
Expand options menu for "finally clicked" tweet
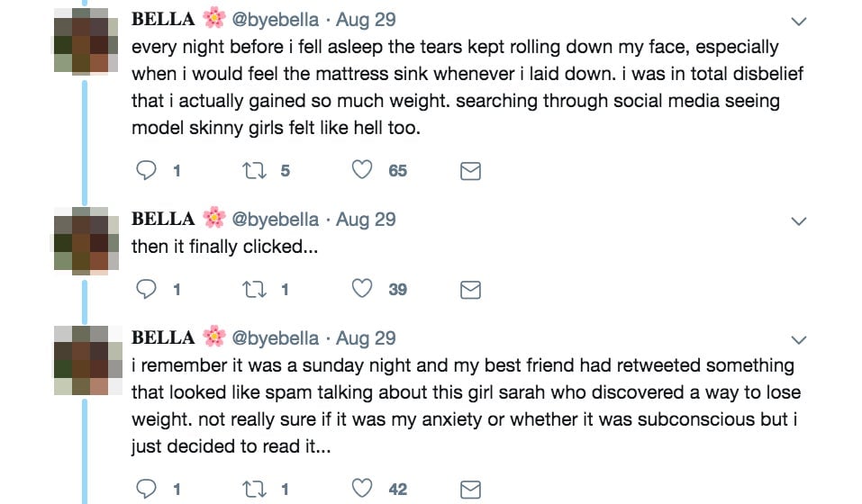coord(798,220)
